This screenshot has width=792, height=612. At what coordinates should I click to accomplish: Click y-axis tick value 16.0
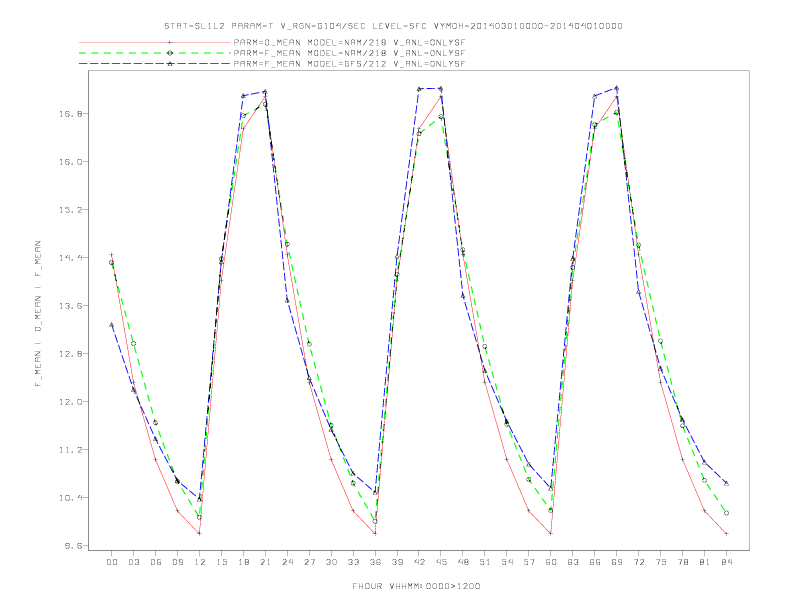click(x=70, y=162)
